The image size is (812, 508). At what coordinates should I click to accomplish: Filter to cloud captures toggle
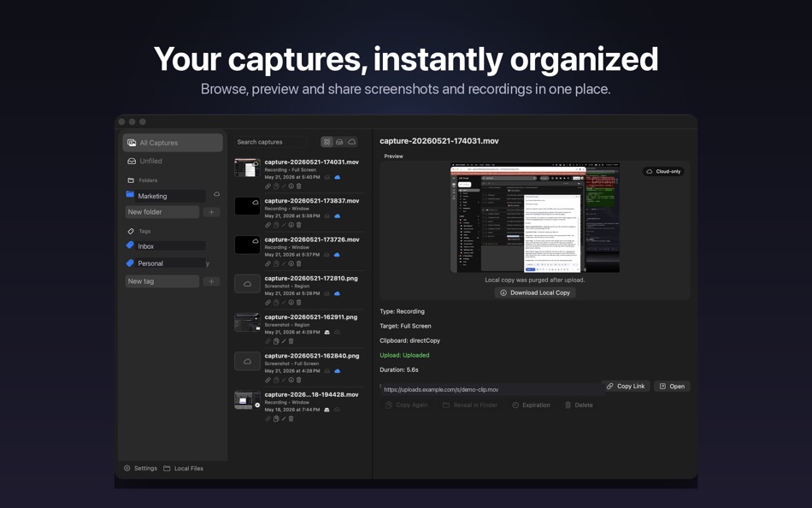tap(351, 141)
